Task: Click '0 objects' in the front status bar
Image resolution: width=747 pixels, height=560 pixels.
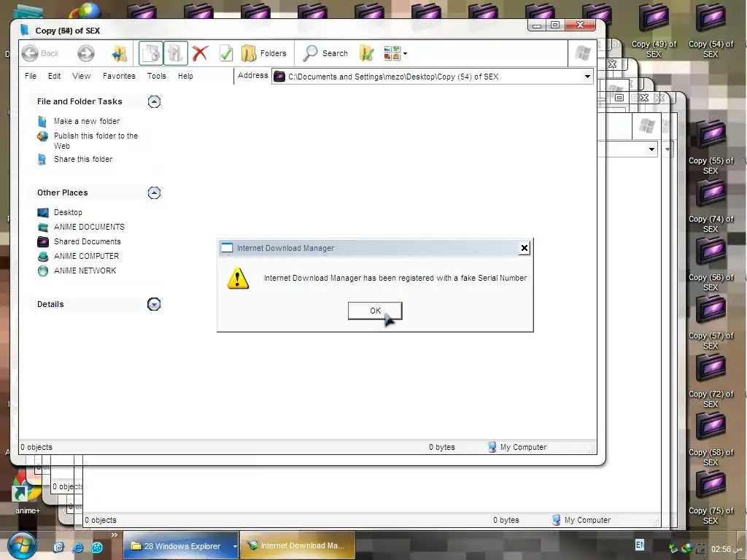Action: click(x=36, y=447)
